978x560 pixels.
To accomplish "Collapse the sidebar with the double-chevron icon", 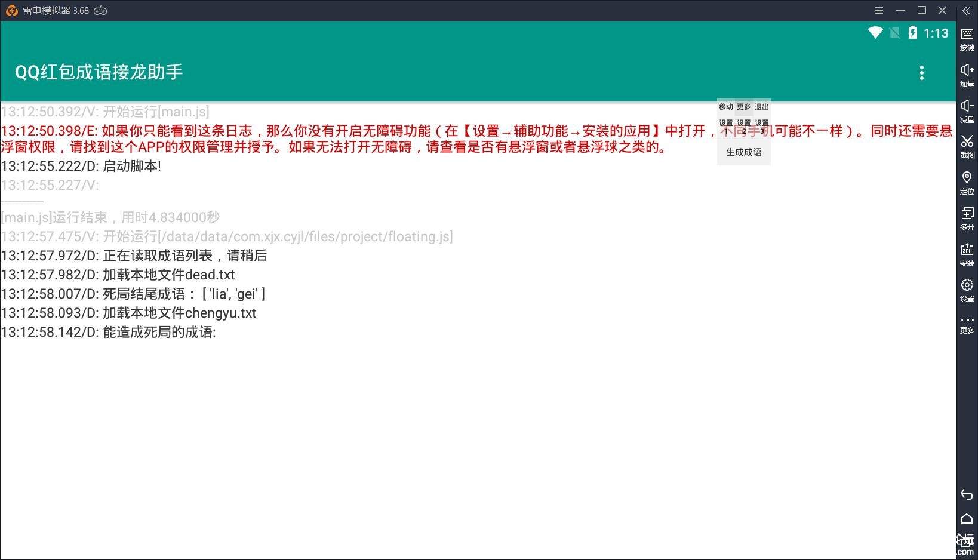I will (967, 11).
